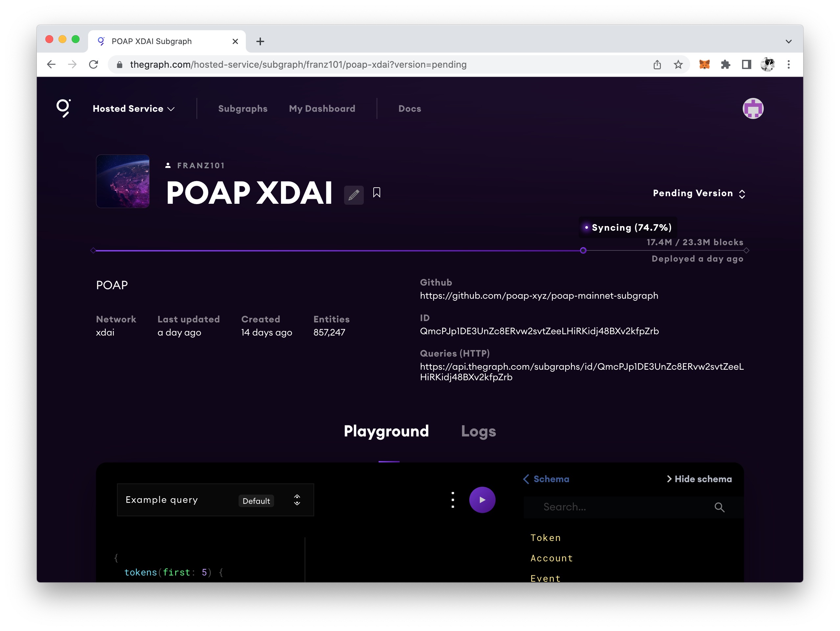Click the POAP XDAI title heading
This screenshot has height=631, width=840.
(249, 193)
